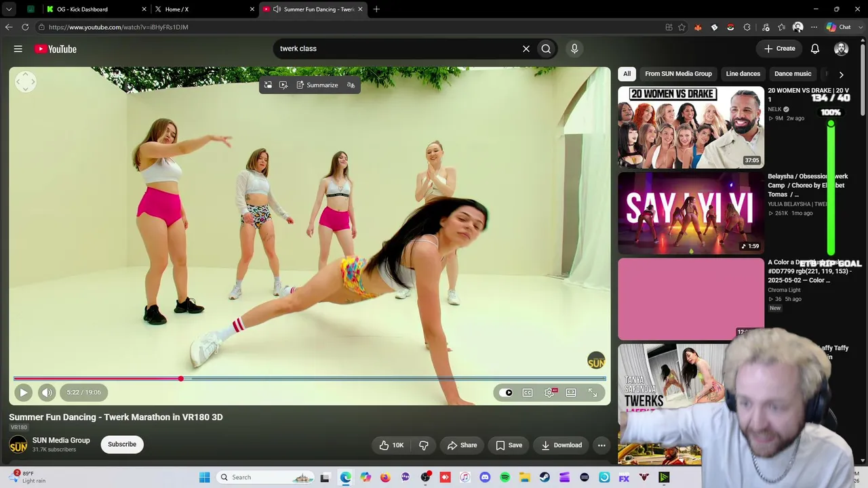Select 'From SUN Media Group' chip
Screen dimensions: 868x488
pos(678,74)
